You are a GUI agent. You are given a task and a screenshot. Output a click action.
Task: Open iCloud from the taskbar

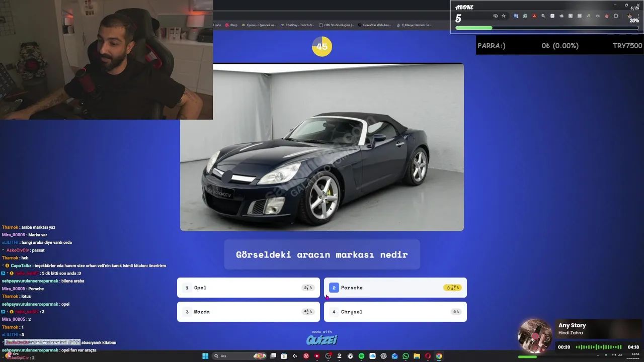pyautogui.click(x=372, y=356)
